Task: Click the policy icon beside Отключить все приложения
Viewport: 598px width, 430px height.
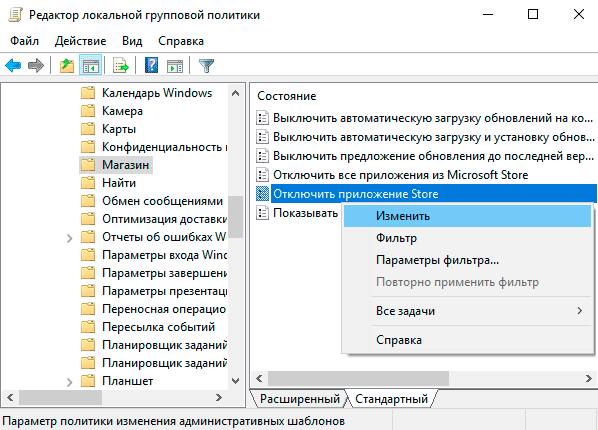Action: click(x=262, y=175)
